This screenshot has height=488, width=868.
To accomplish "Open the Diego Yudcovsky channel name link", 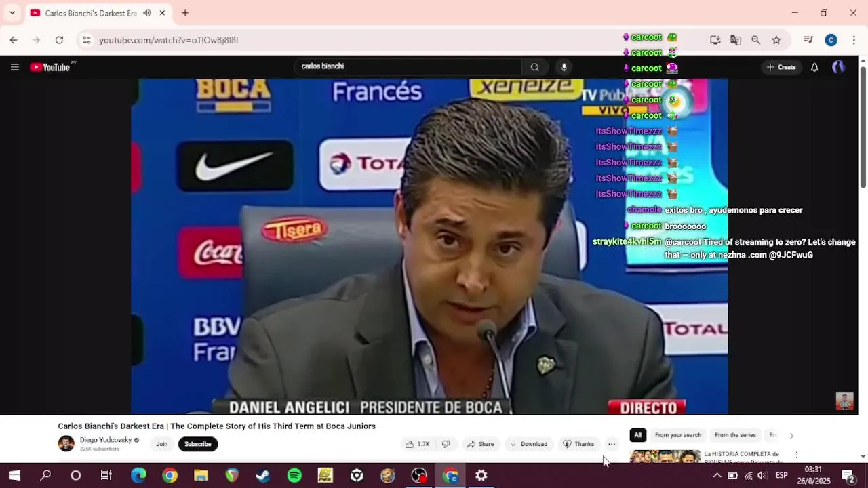I will [106, 440].
